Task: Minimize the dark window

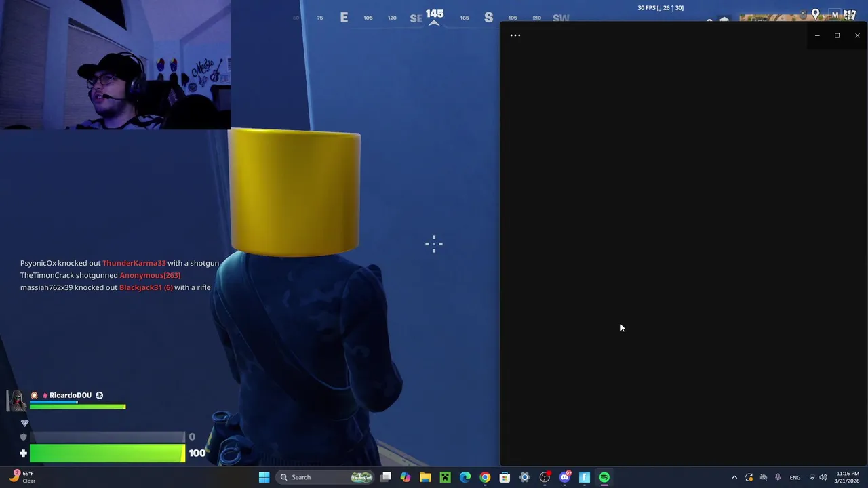Action: tap(817, 35)
